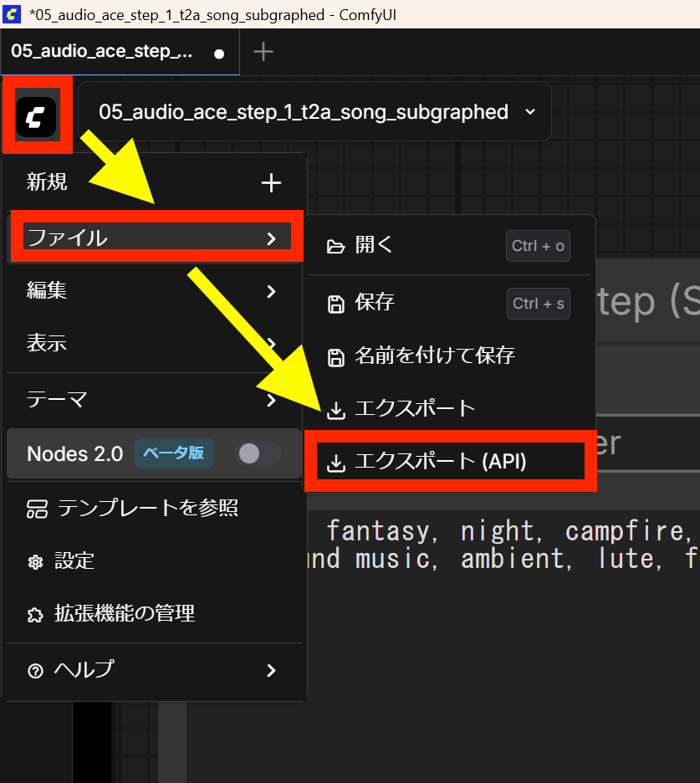Choose 名前を付けて保存 from the file submenu

click(x=434, y=356)
